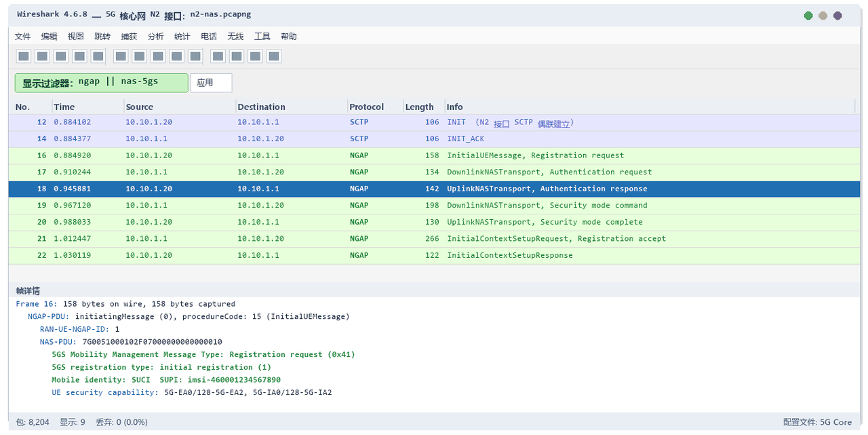Select the DownlinkNASTransport, Authentication request packet

pos(434,172)
